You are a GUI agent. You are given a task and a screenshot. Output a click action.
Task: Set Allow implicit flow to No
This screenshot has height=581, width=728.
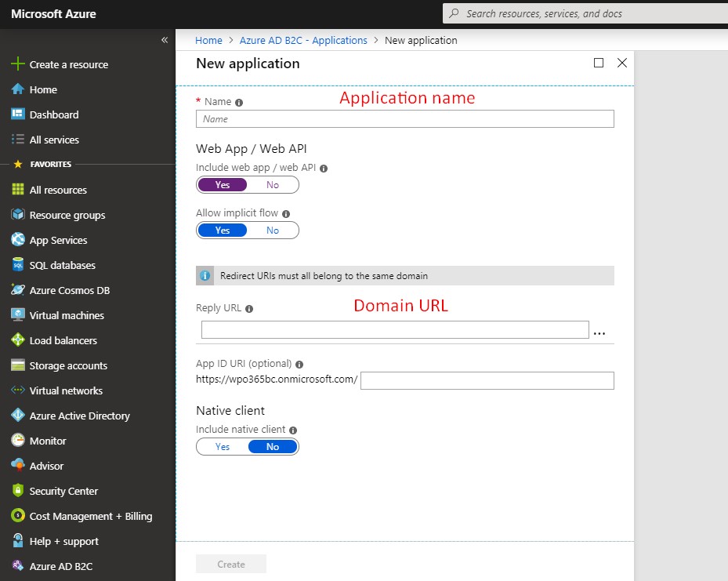coord(273,231)
